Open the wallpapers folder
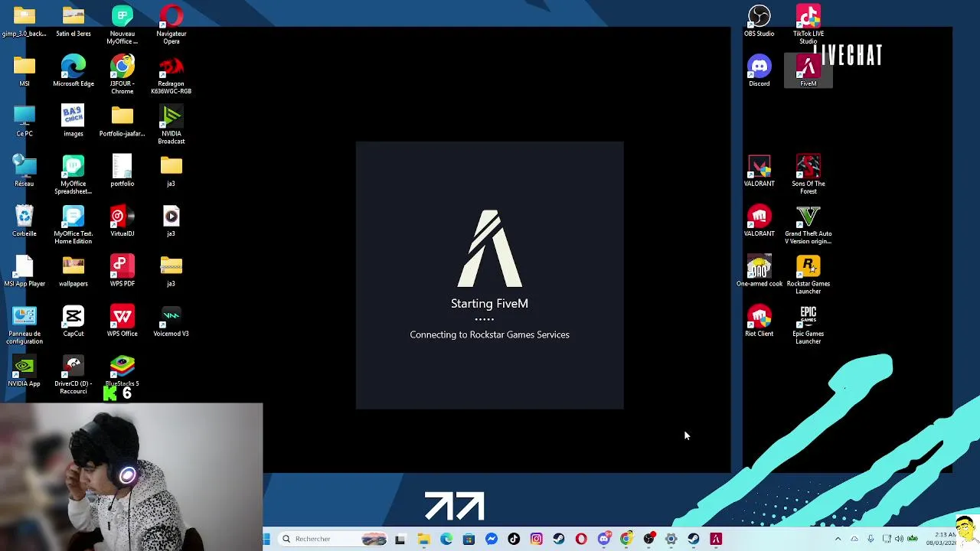This screenshot has width=980, height=551. [x=73, y=271]
